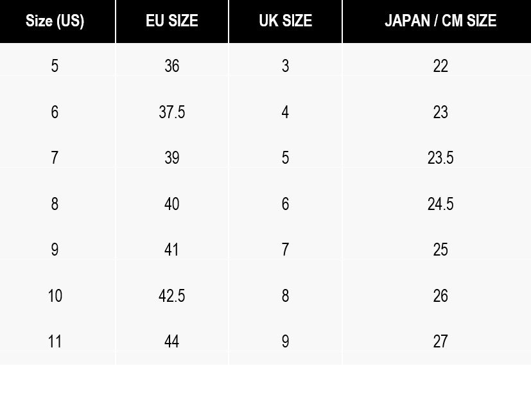Select US size 5 cell
Screen dimensions: 531x420
(55, 66)
